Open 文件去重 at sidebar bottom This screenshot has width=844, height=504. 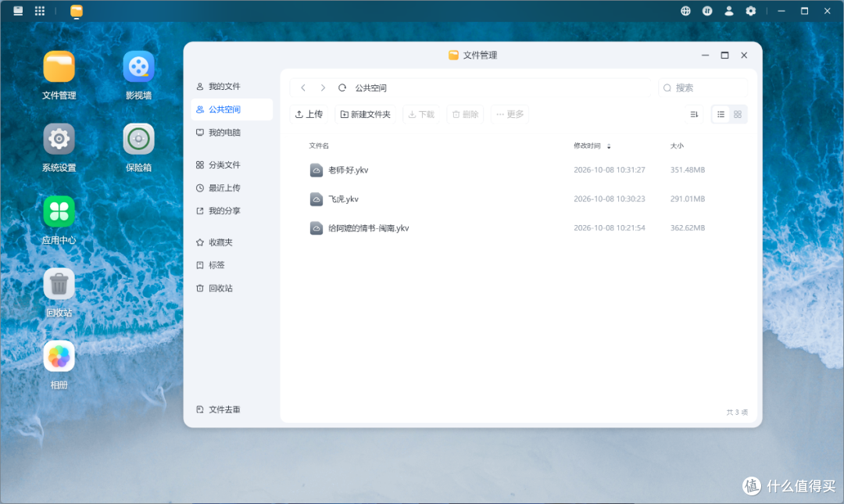tap(231, 409)
